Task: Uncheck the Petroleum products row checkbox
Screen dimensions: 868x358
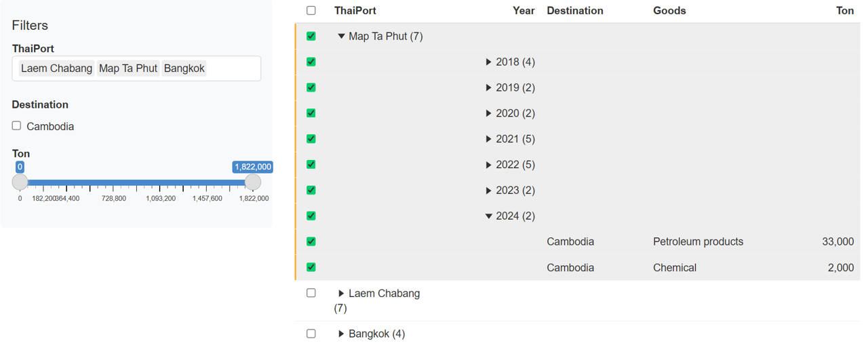Action: click(x=311, y=241)
